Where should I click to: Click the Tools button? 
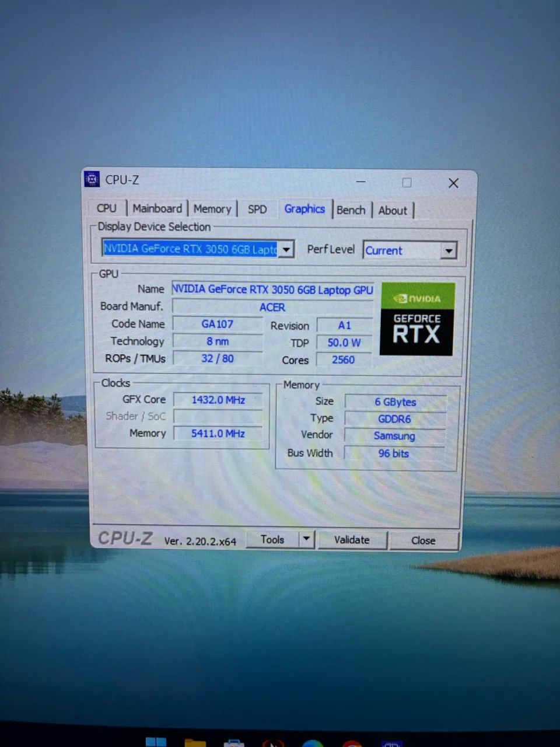coord(272,539)
